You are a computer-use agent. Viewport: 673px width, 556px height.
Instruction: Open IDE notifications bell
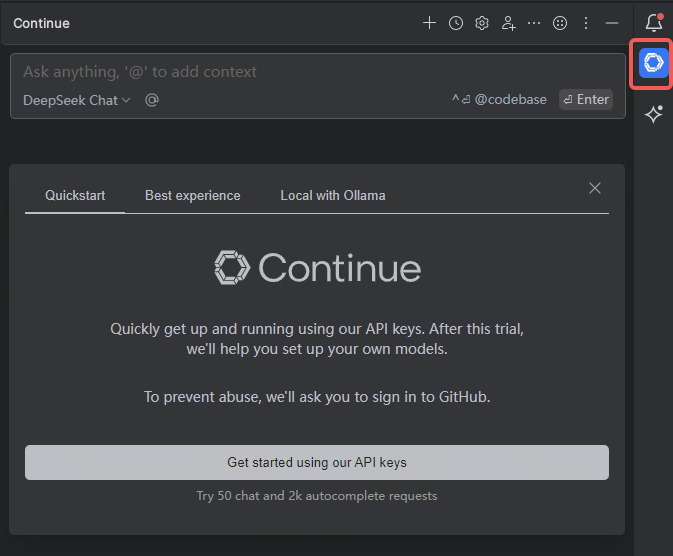pyautogui.click(x=654, y=22)
